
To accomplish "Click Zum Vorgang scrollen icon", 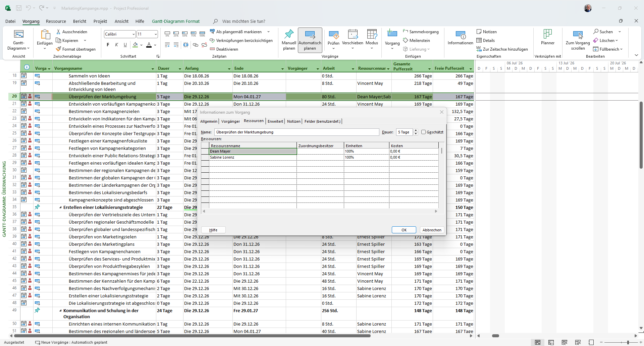I will (x=578, y=35).
